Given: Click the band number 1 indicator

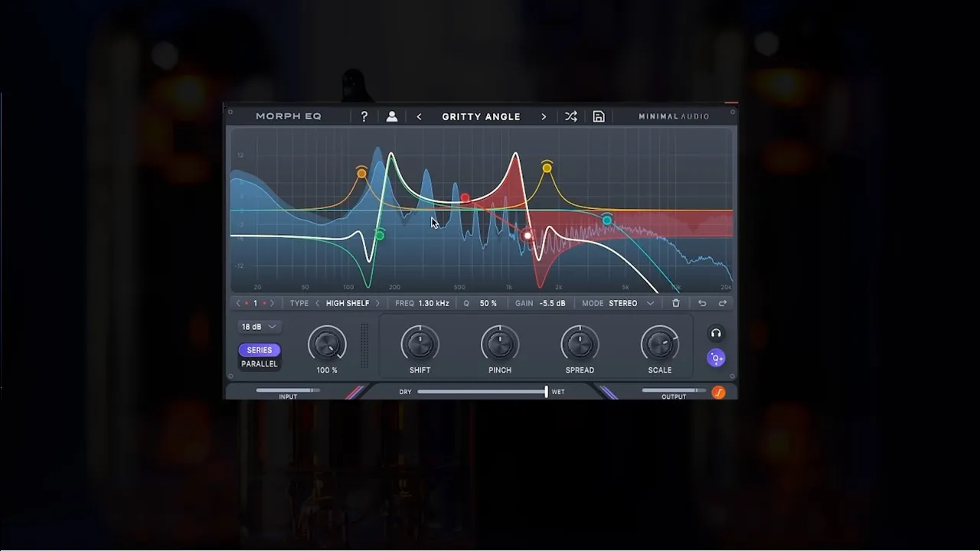Looking at the screenshot, I should (x=255, y=303).
